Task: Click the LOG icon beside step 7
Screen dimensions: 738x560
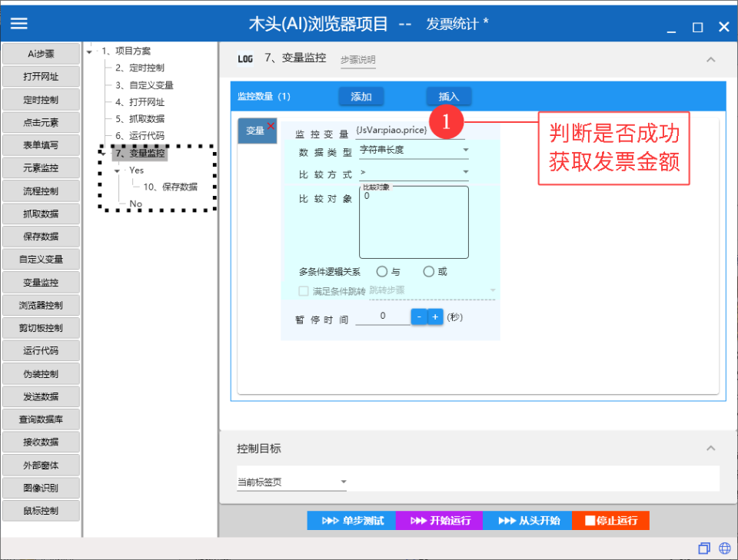Action: click(246, 58)
